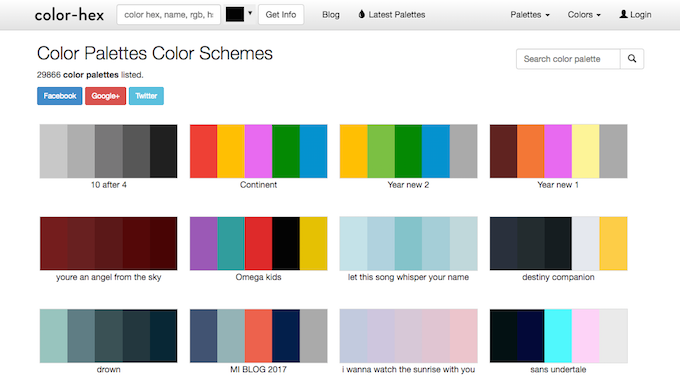This screenshot has width=680, height=387.
Task: Open the drown palette link
Action: pos(108,370)
